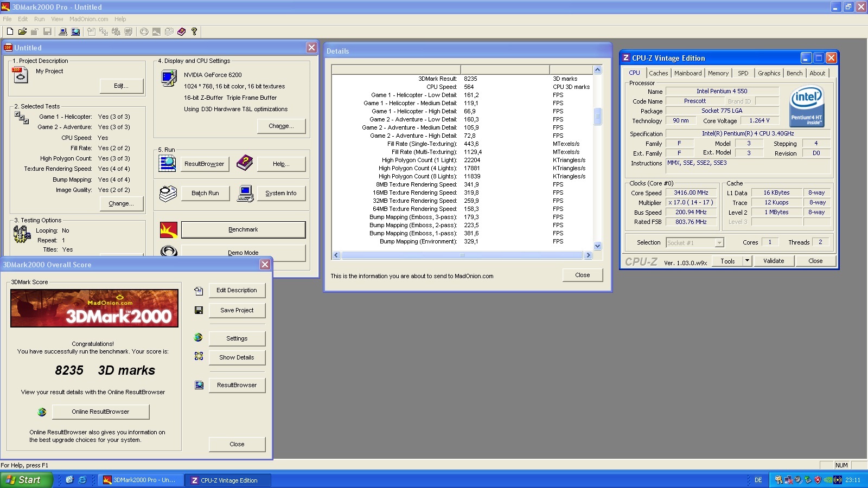Screen dimensions: 868x488
Task: Click the Show Details icon in score dialog
Action: [199, 356]
